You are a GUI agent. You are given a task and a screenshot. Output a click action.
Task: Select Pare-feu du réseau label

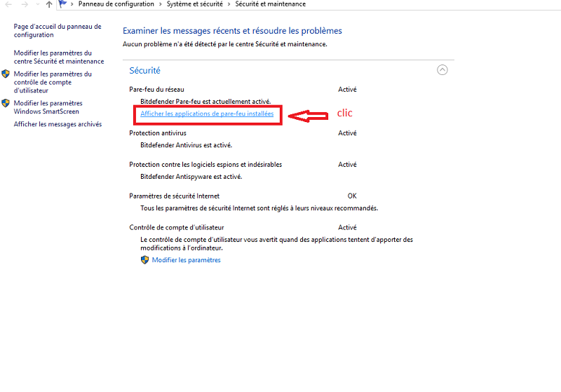tap(156, 90)
